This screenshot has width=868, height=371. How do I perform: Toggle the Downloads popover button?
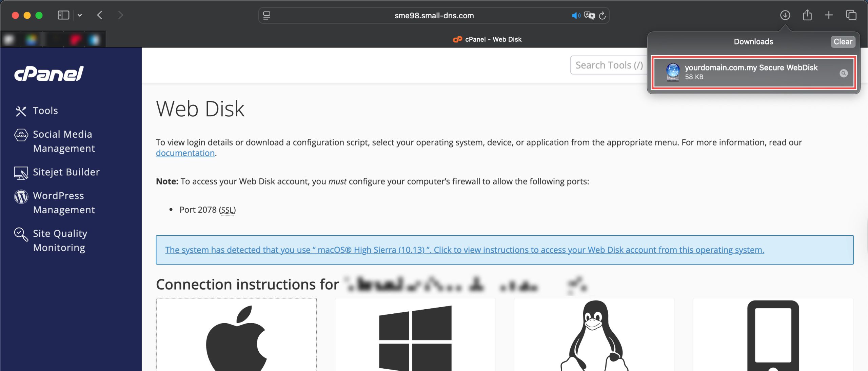click(785, 15)
